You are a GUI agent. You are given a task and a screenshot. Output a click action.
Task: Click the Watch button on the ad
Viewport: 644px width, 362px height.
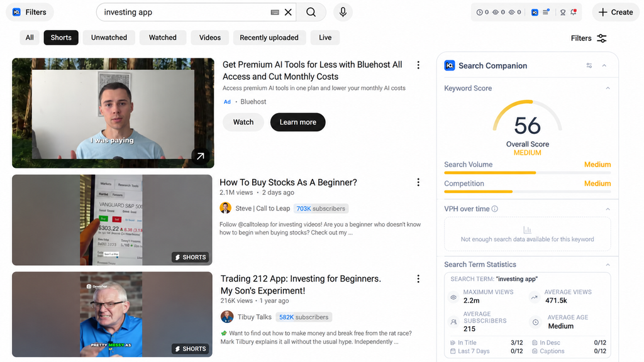tap(243, 122)
